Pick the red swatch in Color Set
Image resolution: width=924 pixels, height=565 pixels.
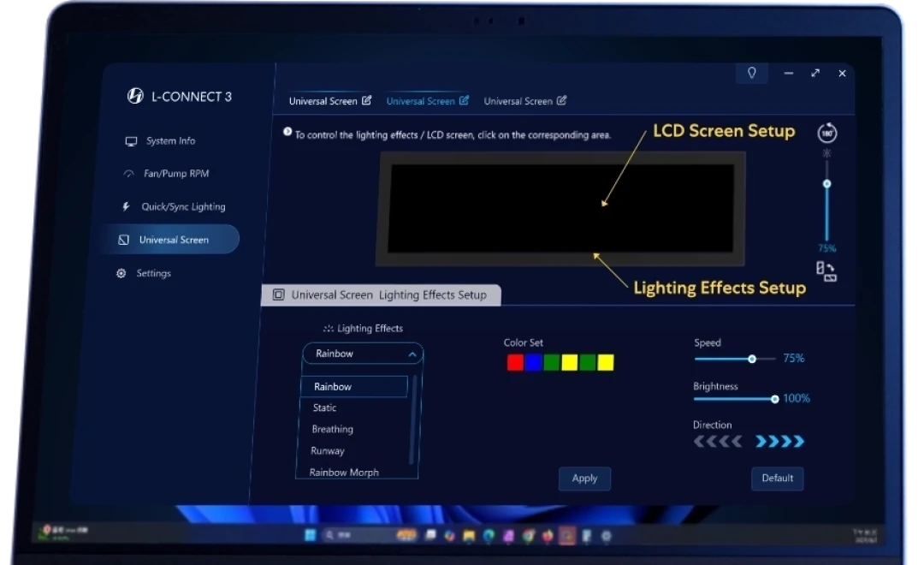pos(515,362)
